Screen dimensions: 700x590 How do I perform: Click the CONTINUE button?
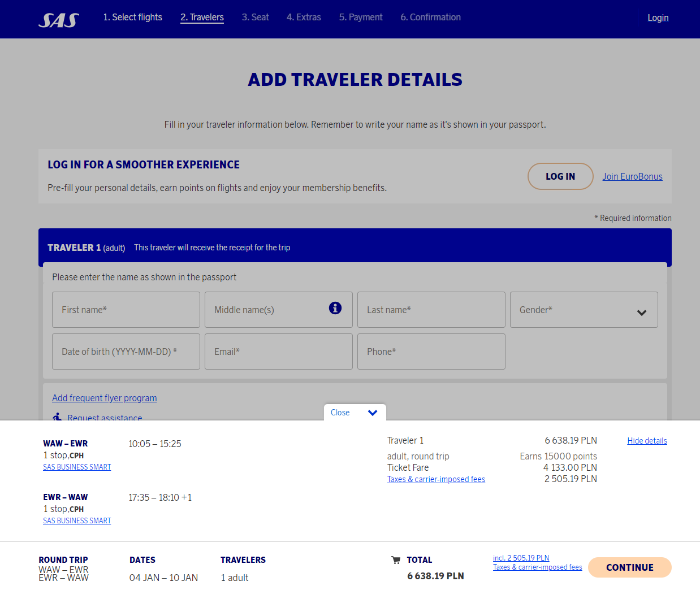(x=630, y=567)
